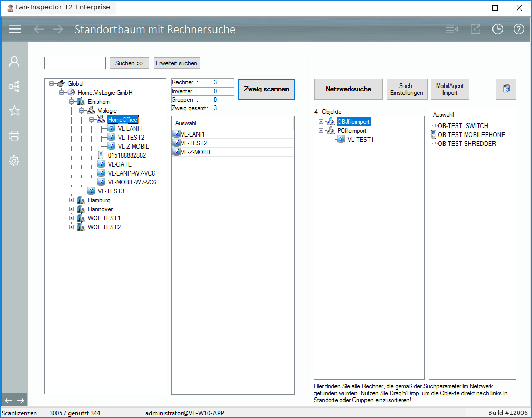This screenshot has width=532, height=418.
Task: Focus the search text field
Action: point(75,63)
